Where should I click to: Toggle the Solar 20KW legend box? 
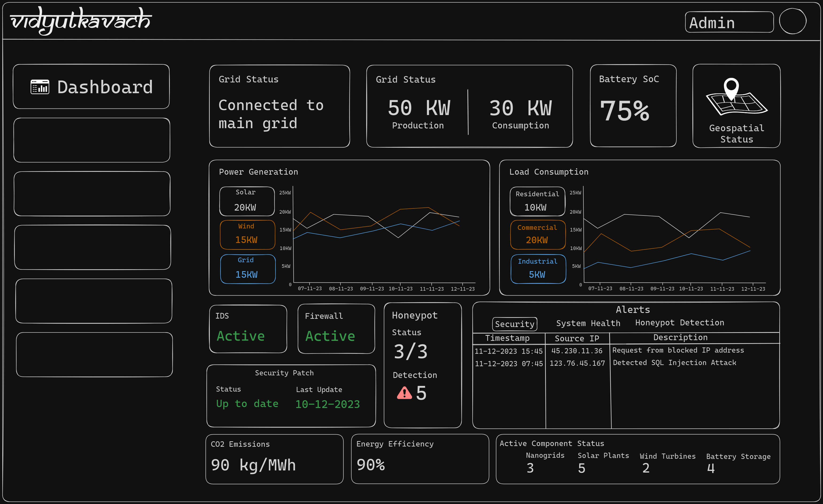[247, 201]
